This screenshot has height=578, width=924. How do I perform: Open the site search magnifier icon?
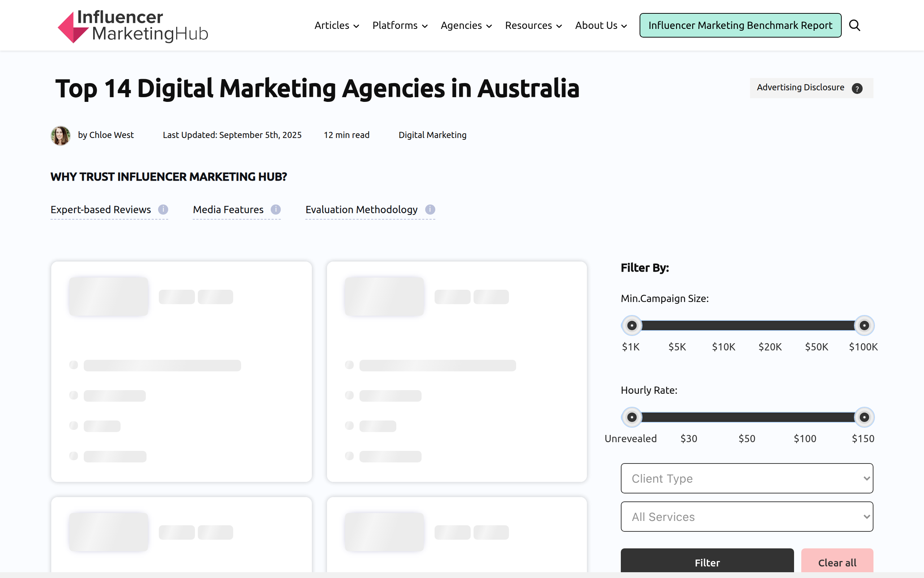tap(854, 25)
